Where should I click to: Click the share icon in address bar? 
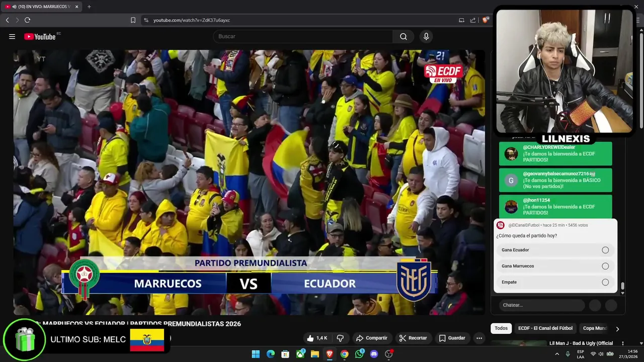coord(473,20)
